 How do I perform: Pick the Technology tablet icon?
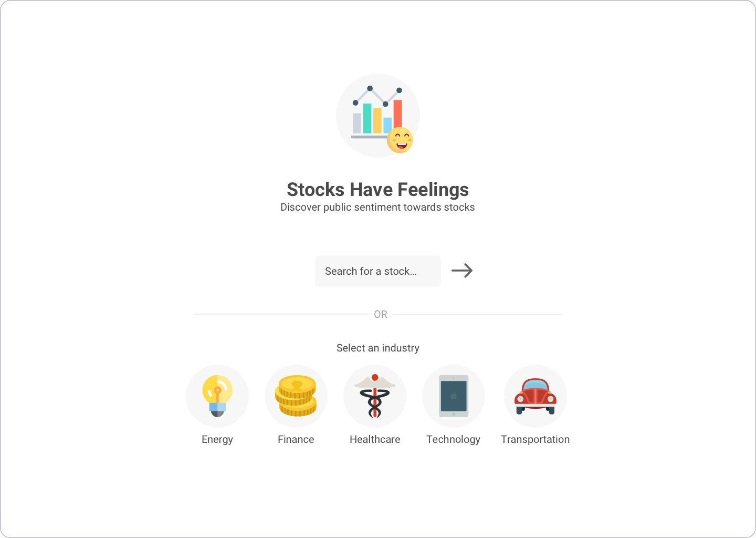[x=454, y=396]
